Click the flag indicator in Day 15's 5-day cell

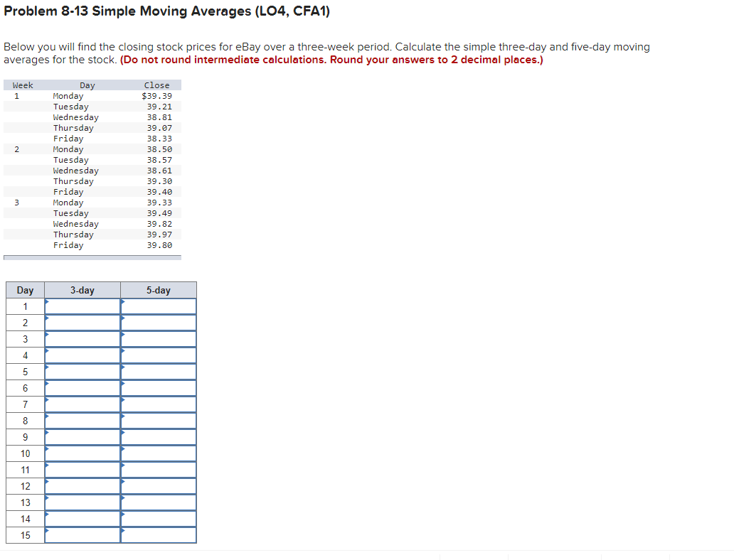pos(123,532)
